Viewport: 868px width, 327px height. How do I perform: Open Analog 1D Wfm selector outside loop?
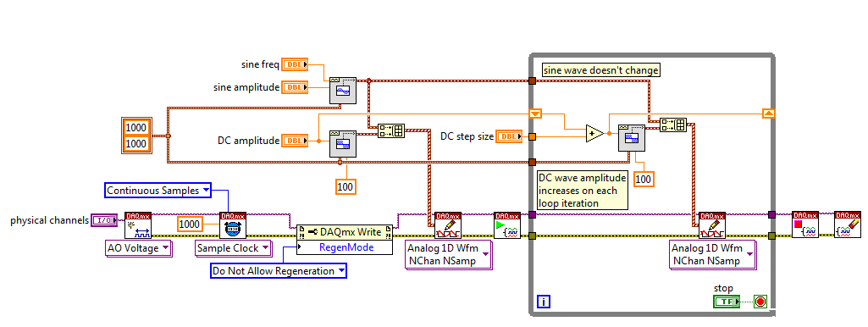[x=448, y=254]
